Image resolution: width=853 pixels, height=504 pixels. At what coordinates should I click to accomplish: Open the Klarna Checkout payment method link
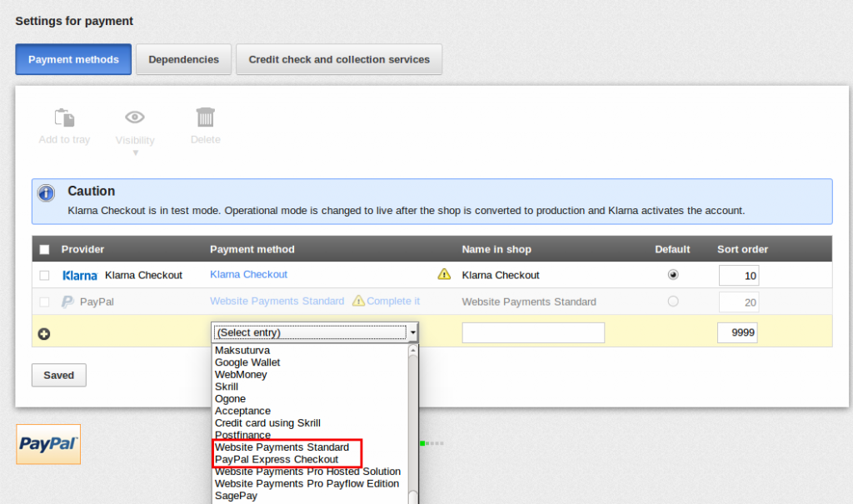(x=248, y=274)
